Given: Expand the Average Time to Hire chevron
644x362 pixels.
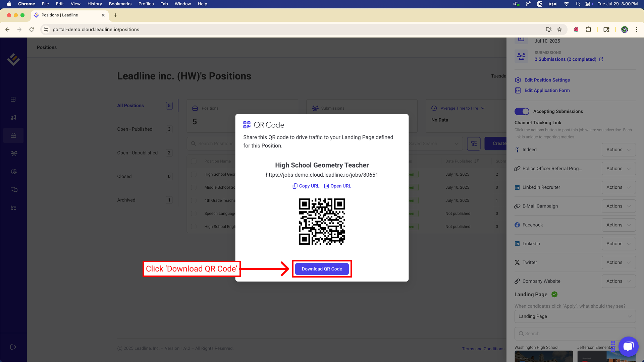Looking at the screenshot, I should point(483,108).
